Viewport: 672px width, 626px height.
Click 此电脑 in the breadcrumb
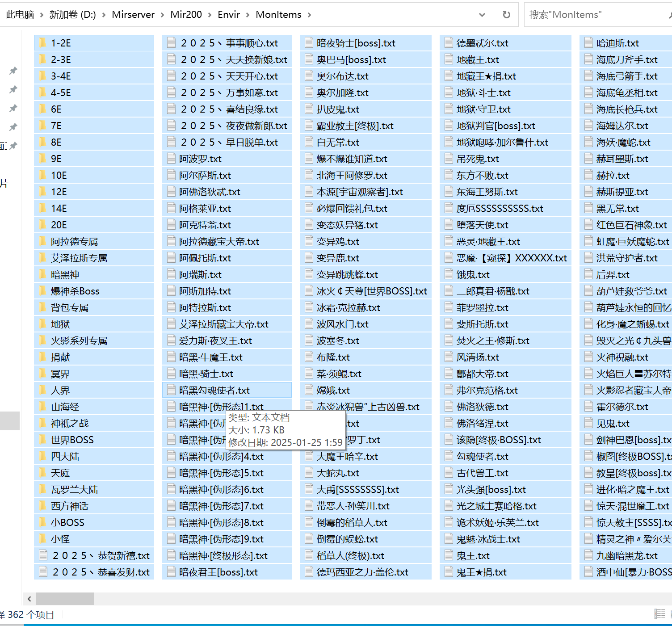coord(20,15)
